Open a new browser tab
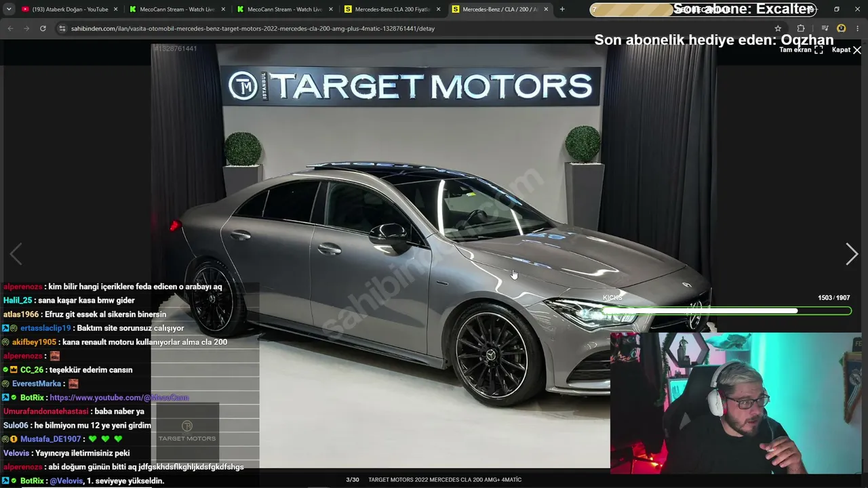 562,9
